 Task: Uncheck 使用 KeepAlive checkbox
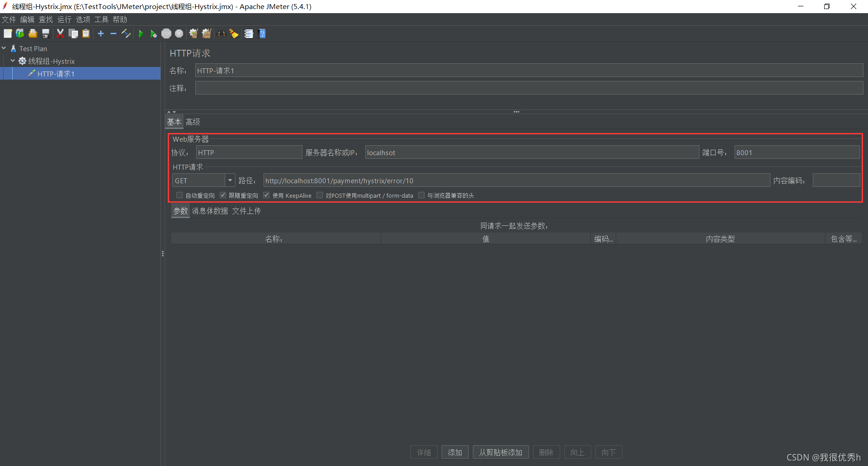[267, 195]
